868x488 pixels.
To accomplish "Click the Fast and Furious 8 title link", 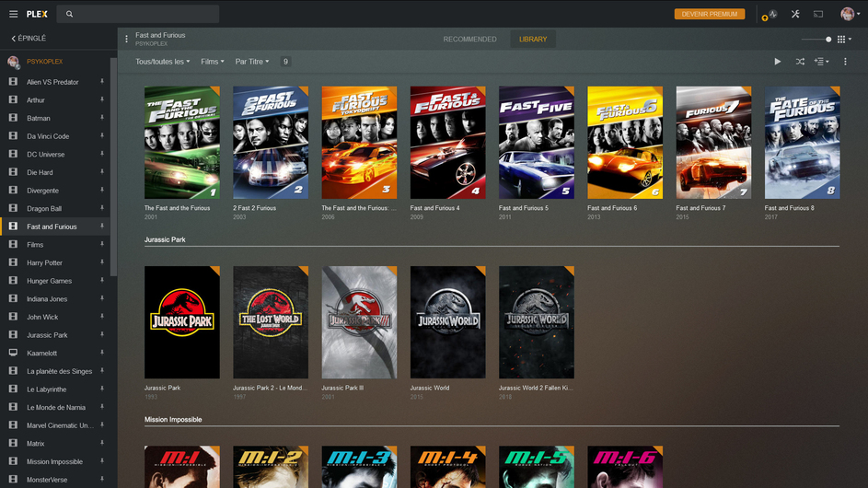I will pos(789,208).
